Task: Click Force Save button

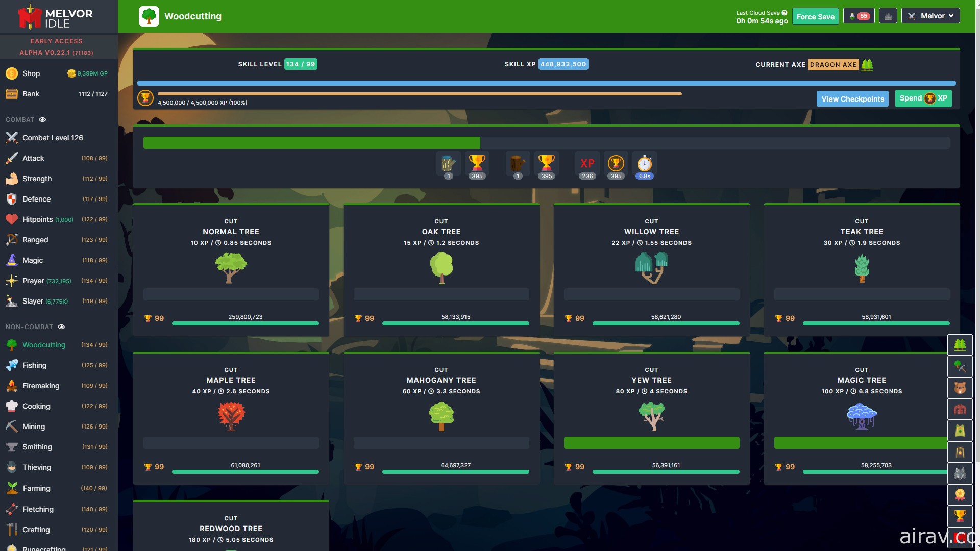Action: [815, 15]
